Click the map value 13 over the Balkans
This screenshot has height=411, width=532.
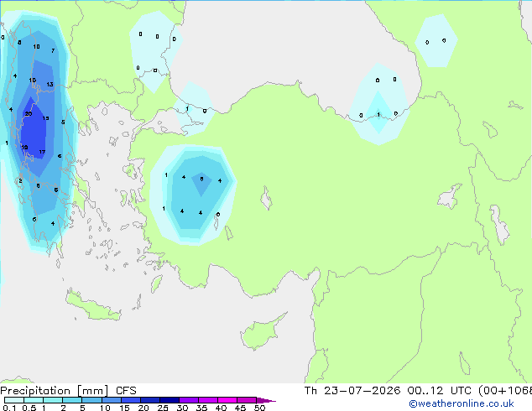50,84
